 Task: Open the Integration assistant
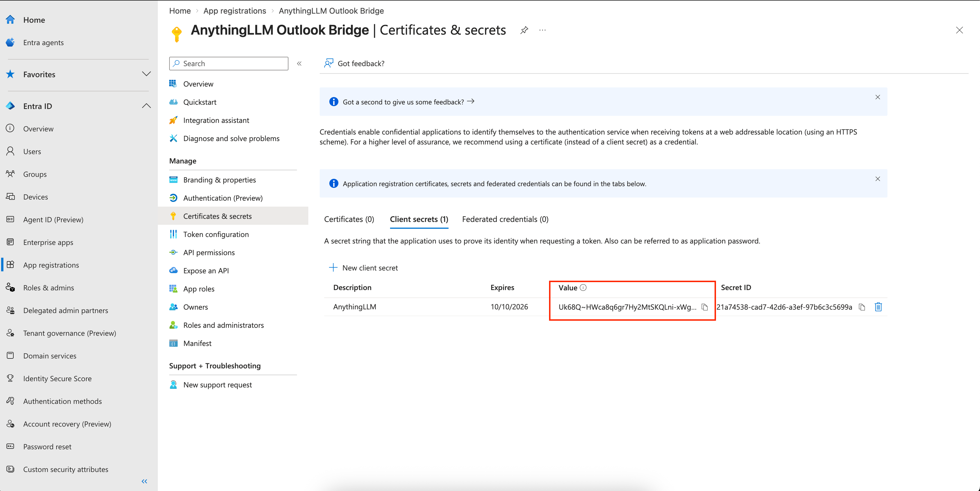pos(216,120)
